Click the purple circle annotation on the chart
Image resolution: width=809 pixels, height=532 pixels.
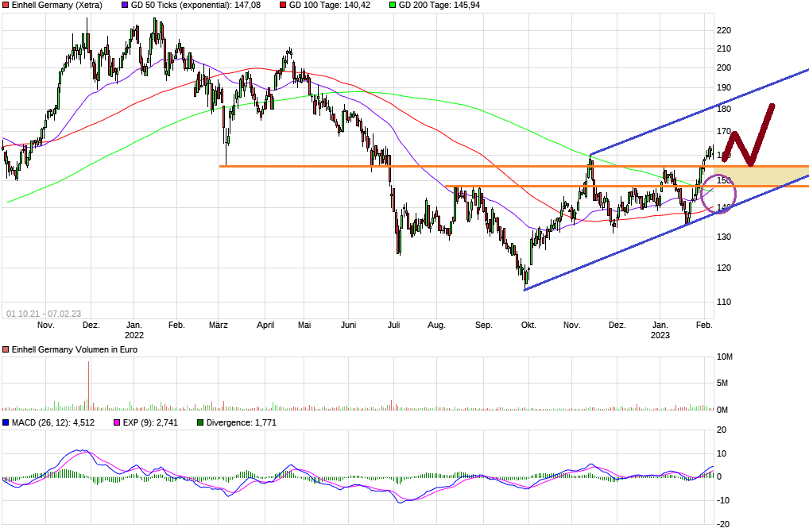720,194
